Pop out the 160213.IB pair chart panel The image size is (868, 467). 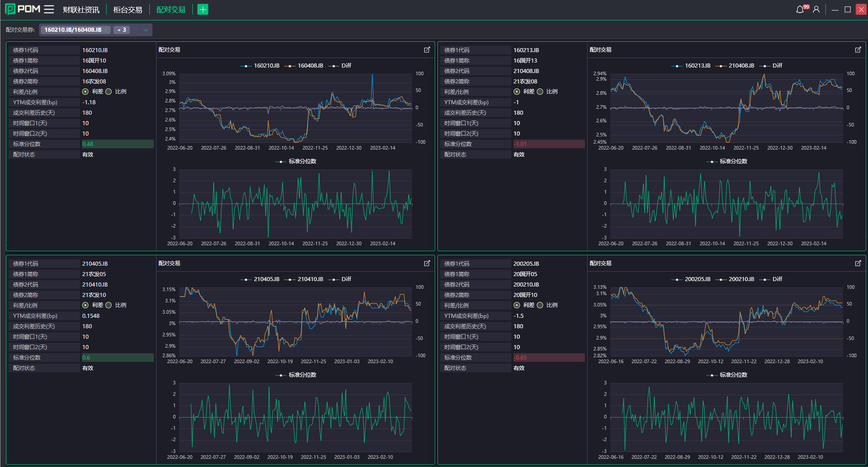[x=858, y=50]
